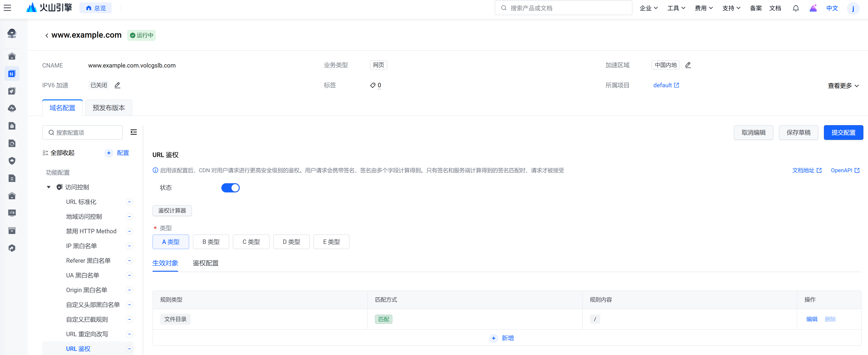Click the 提交配置 button
Image resolution: width=868 pixels, height=355 pixels.
843,132
